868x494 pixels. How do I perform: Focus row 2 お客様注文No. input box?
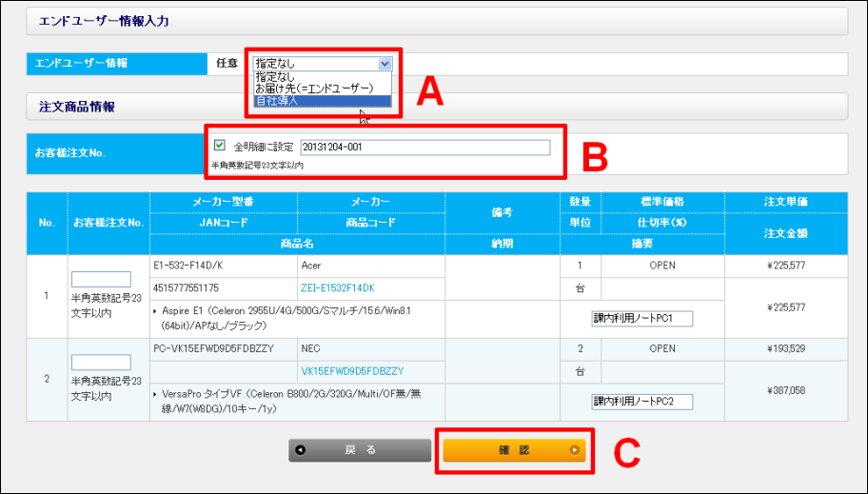[x=101, y=363]
